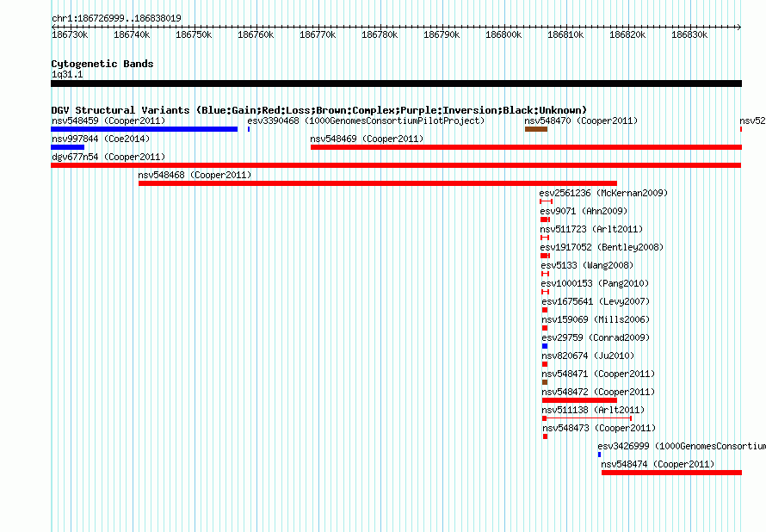766x532 pixels.
Task: Click nsv548471 (Cooper2011) label
Action: [x=598, y=374]
